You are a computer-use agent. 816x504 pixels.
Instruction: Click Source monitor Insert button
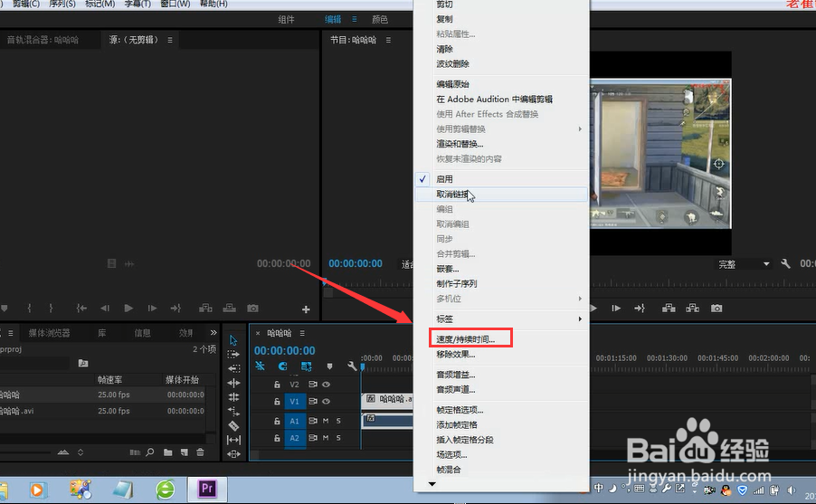point(205,309)
